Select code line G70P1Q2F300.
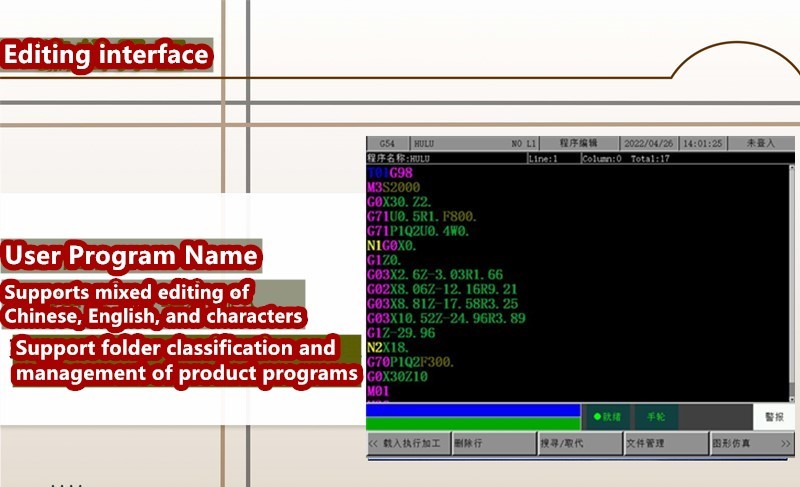Viewport: 800px width, 487px height. point(410,362)
